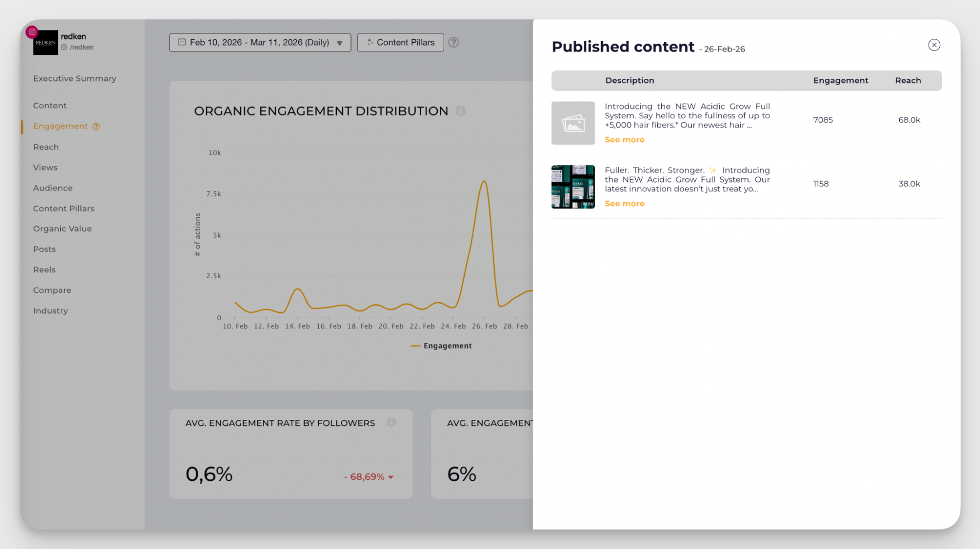
Task: Go to the Reach section
Action: 46,147
